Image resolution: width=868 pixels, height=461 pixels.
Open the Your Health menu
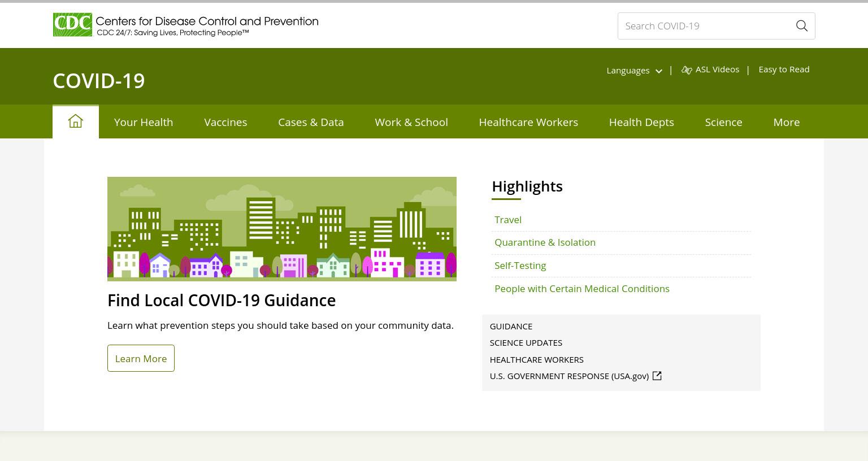pos(144,122)
